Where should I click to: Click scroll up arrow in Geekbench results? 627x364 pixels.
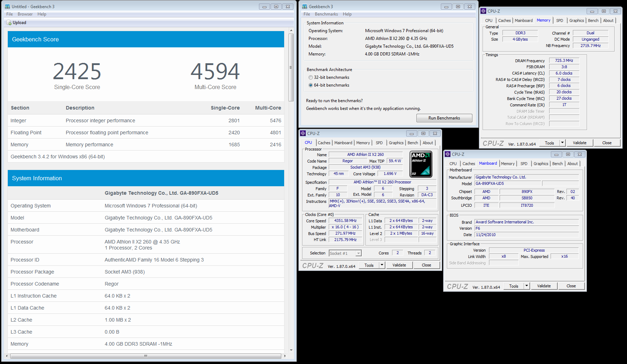tap(291, 31)
